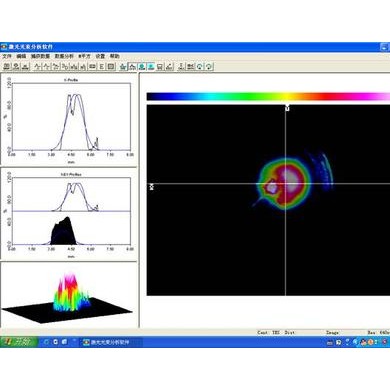
Task: Click the first of the two rightmost circular-arrow toolbar icons
Action: coord(200,66)
